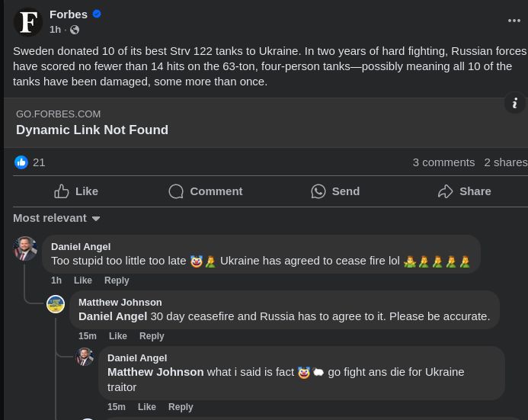Click the link info icon
Screen dimensions: 528x420
515,103
